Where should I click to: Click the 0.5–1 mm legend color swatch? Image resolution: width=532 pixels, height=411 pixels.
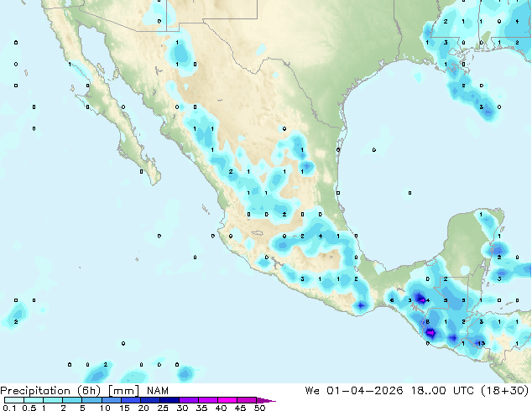tap(34, 400)
